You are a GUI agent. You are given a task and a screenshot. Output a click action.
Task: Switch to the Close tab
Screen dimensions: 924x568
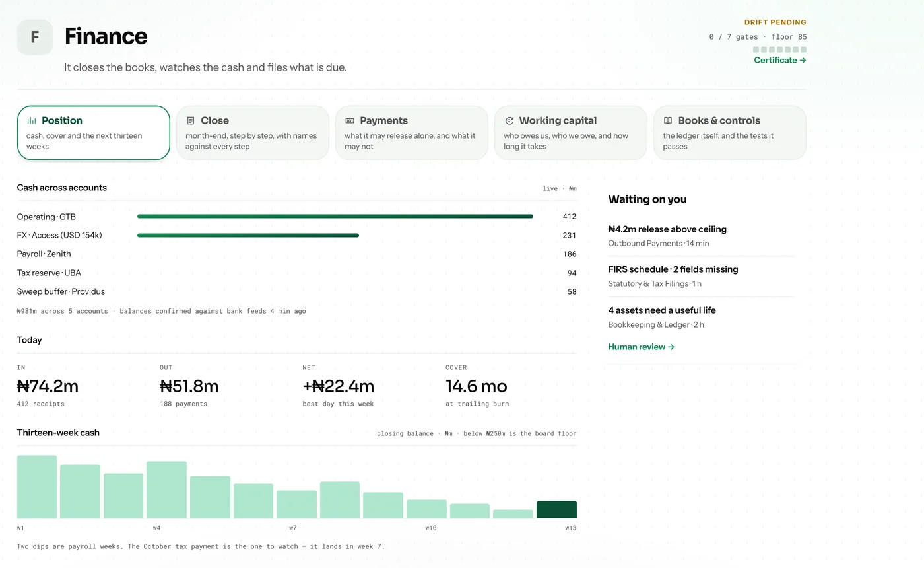pos(253,133)
